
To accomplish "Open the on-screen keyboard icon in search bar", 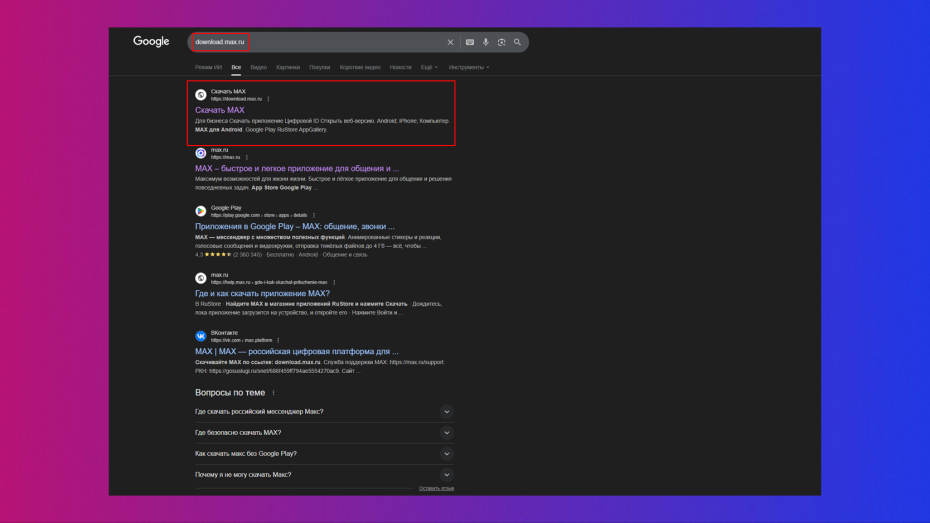I will pyautogui.click(x=470, y=42).
